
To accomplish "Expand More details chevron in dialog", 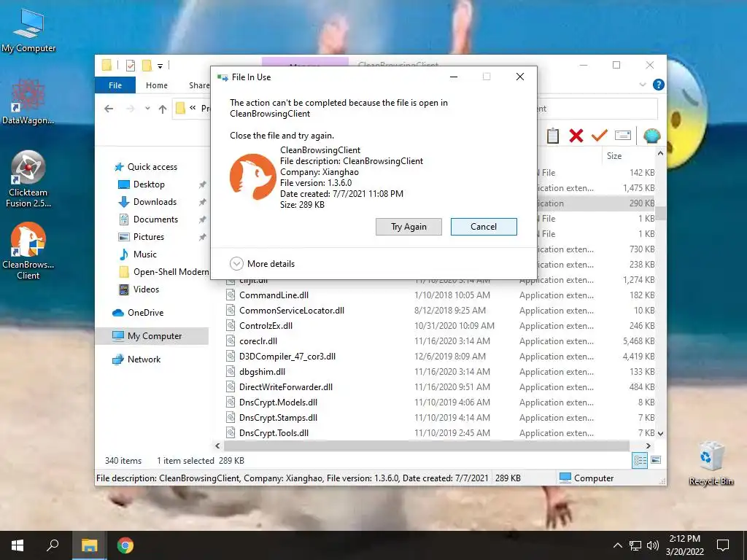I will [236, 264].
